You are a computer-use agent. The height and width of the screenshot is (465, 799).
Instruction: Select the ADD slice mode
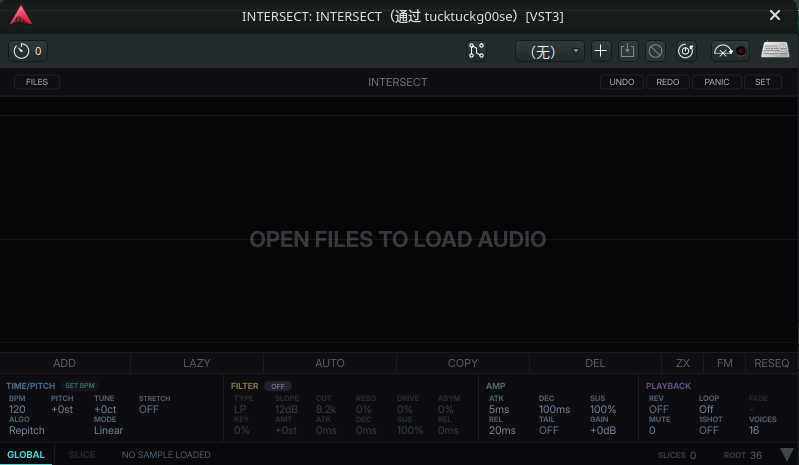(65, 363)
